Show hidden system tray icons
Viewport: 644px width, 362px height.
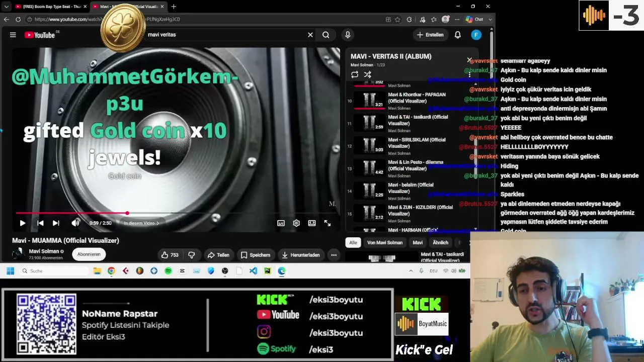(411, 271)
